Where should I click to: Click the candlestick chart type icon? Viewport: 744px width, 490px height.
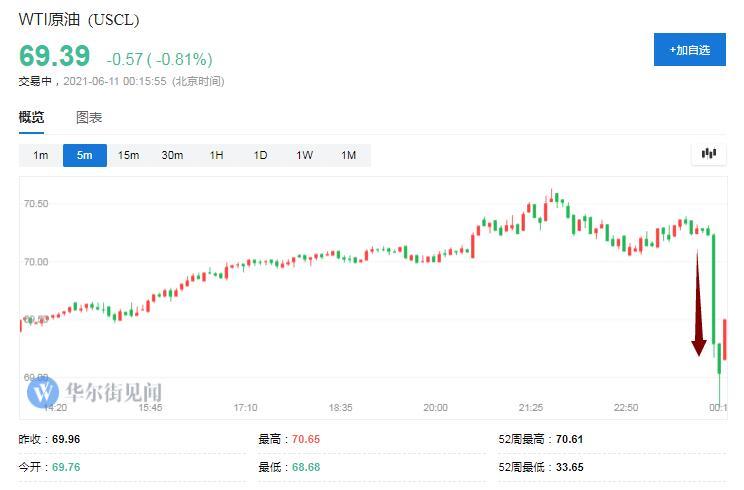[x=709, y=154]
